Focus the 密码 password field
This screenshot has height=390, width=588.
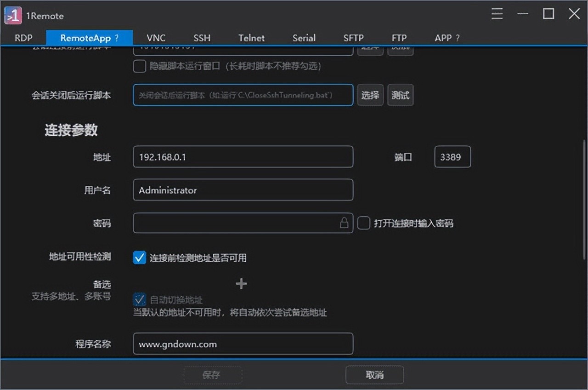coord(243,223)
